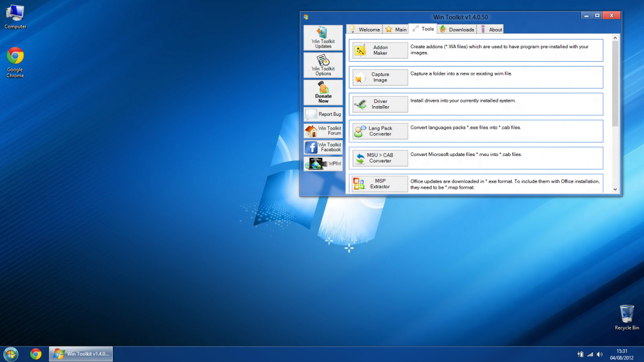The image size is (644, 362).
Task: Click the Donate Now button
Action: click(323, 92)
